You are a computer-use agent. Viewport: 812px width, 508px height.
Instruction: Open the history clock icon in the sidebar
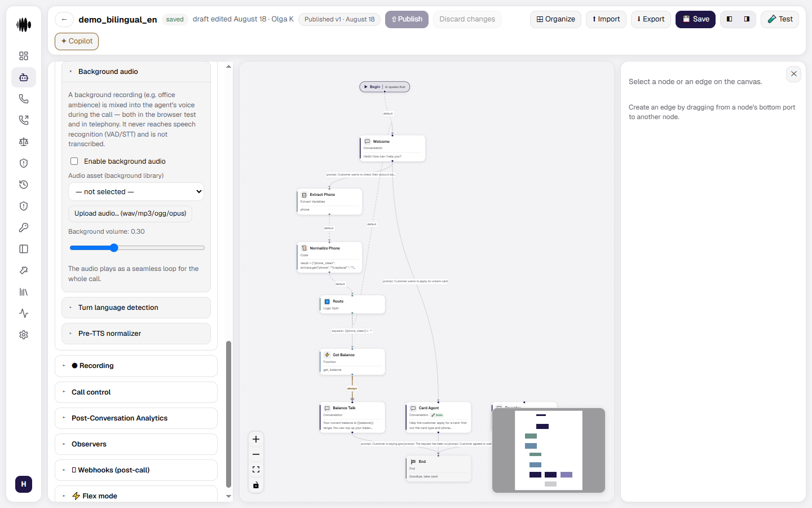pos(24,185)
